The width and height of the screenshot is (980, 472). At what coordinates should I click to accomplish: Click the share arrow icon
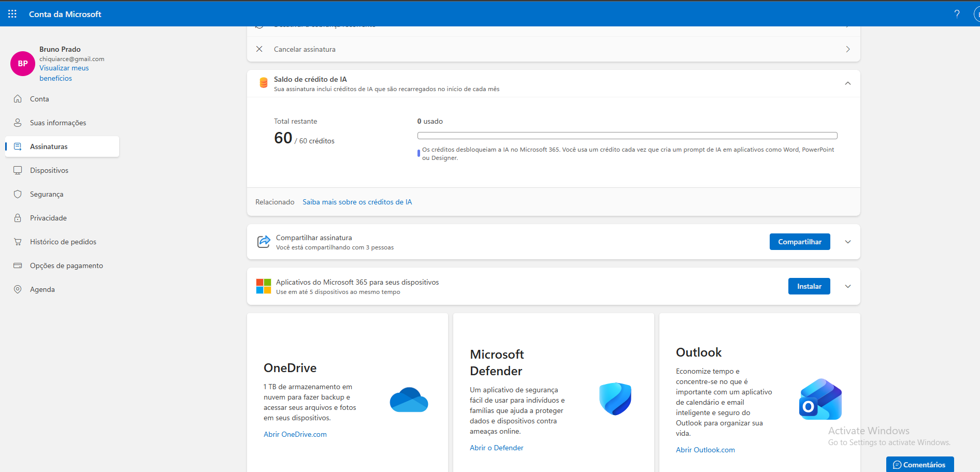264,242
